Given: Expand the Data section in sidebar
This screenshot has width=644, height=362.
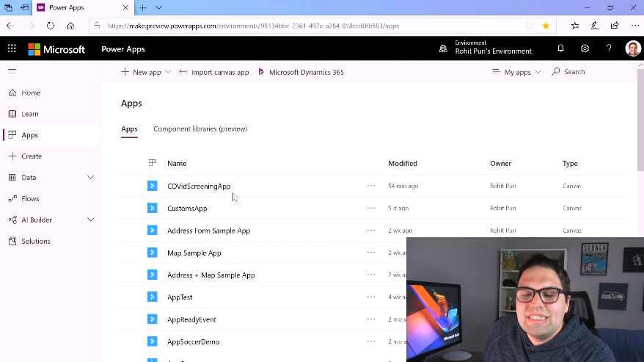Looking at the screenshot, I should pyautogui.click(x=91, y=178).
